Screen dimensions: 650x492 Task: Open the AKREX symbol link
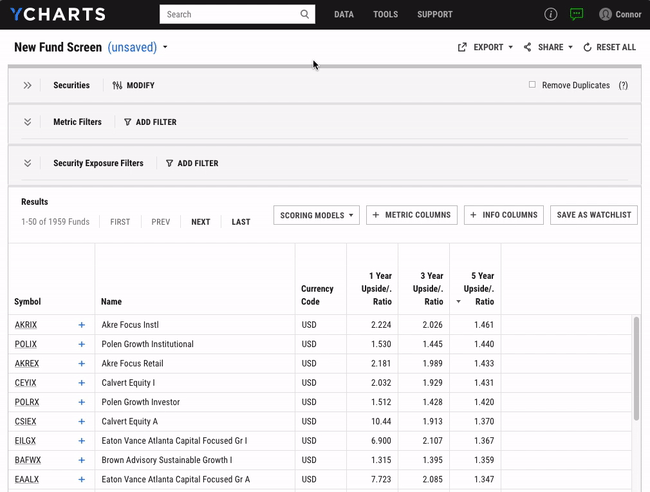[27, 364]
